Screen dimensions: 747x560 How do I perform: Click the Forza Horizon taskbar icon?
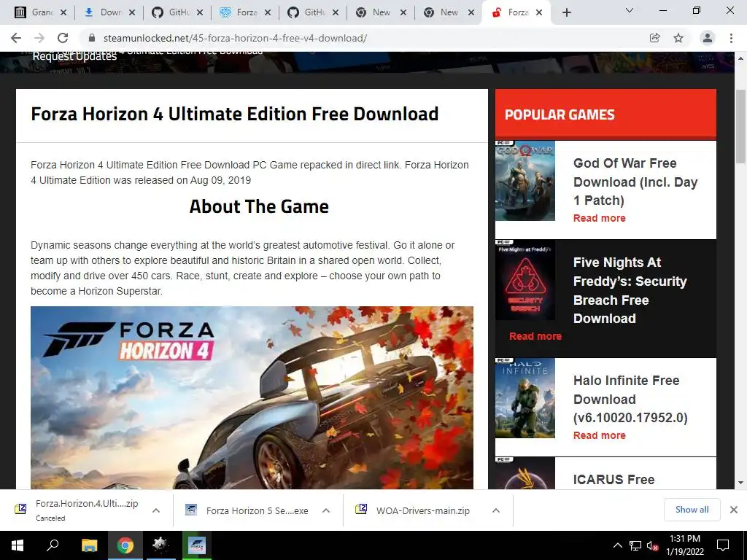196,545
